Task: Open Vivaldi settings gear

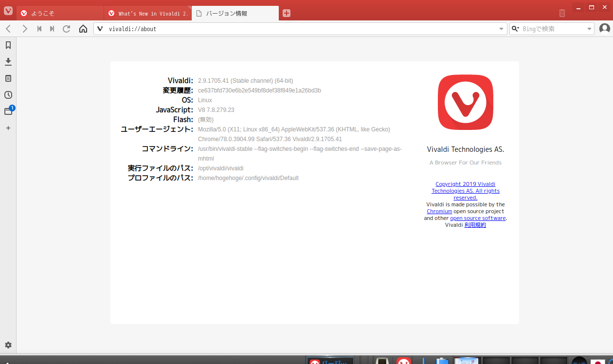Action: click(8, 345)
